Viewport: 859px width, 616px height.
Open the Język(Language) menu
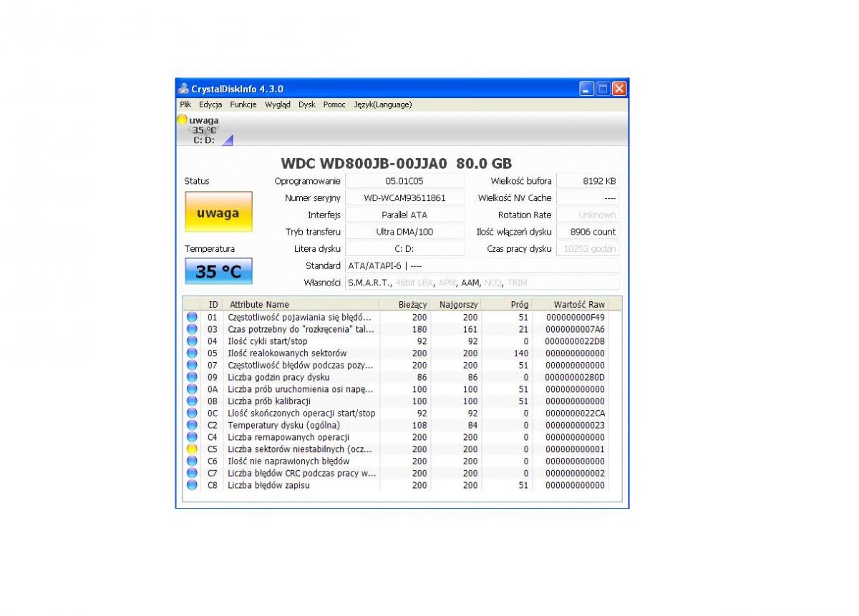click(x=383, y=104)
